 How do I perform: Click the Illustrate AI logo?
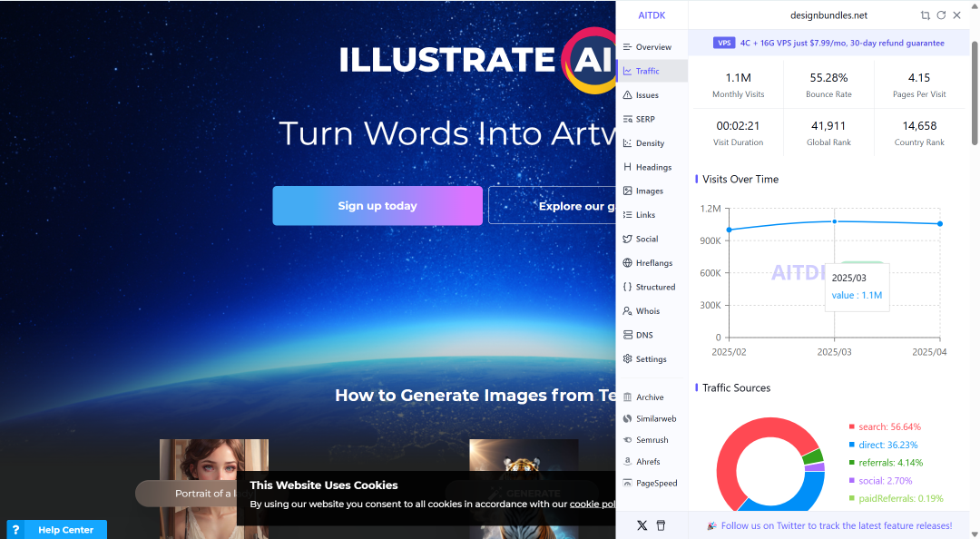coord(477,60)
